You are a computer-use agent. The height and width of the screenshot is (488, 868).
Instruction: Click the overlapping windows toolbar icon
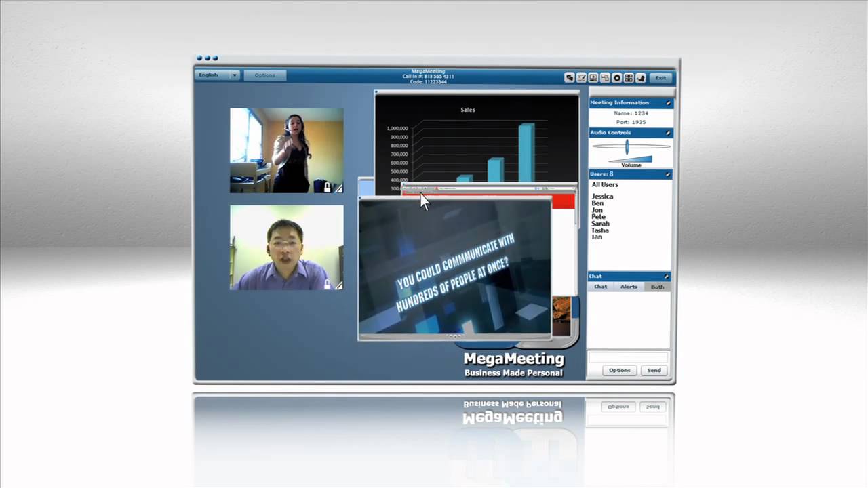click(605, 78)
